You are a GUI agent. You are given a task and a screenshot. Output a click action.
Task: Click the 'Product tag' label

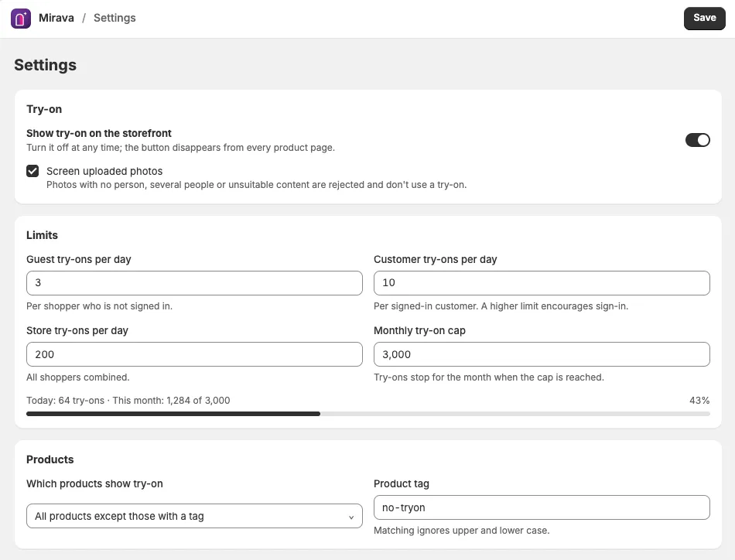click(x=402, y=484)
